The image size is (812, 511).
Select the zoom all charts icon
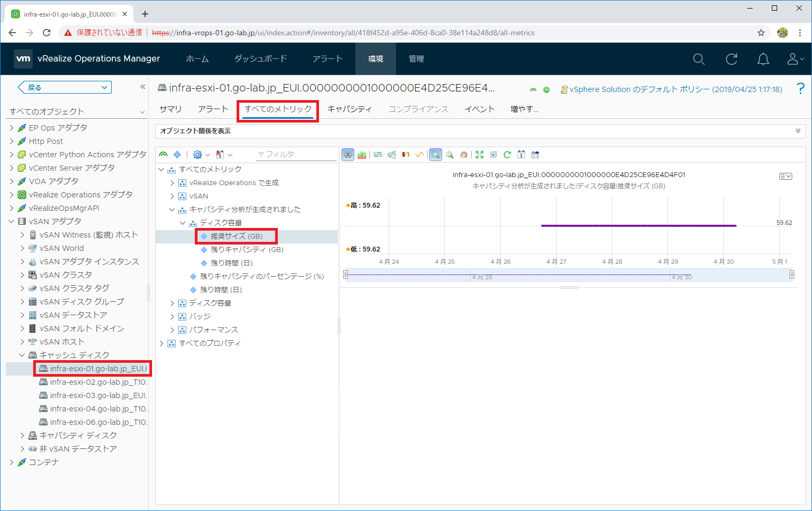450,155
